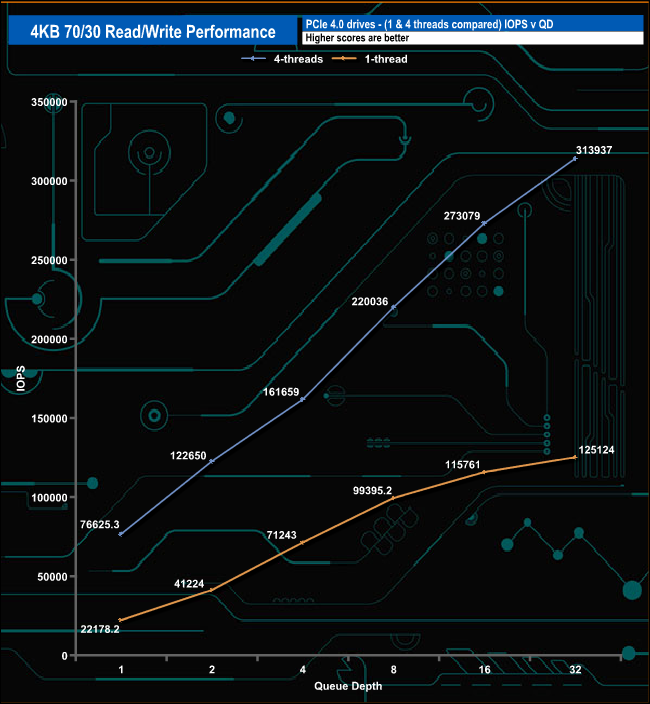Click the 50000 y-axis tick label

tap(52, 577)
